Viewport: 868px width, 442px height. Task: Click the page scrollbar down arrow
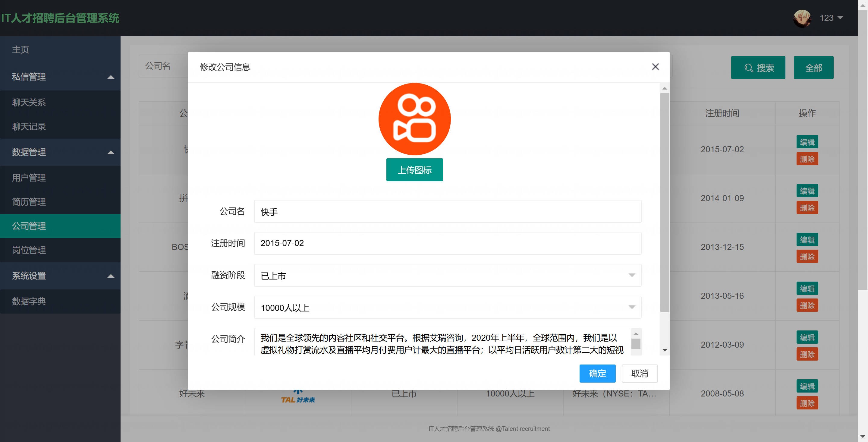pos(863,437)
